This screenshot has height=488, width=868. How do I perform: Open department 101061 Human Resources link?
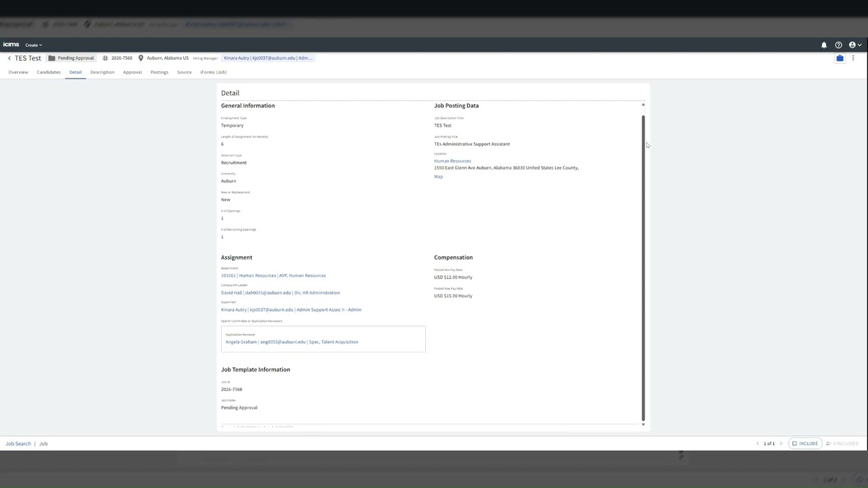point(273,276)
